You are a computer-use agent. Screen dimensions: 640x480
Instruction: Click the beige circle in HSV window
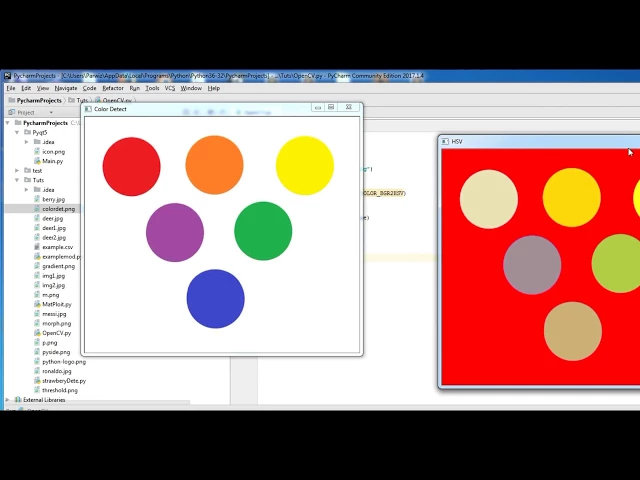point(489,199)
